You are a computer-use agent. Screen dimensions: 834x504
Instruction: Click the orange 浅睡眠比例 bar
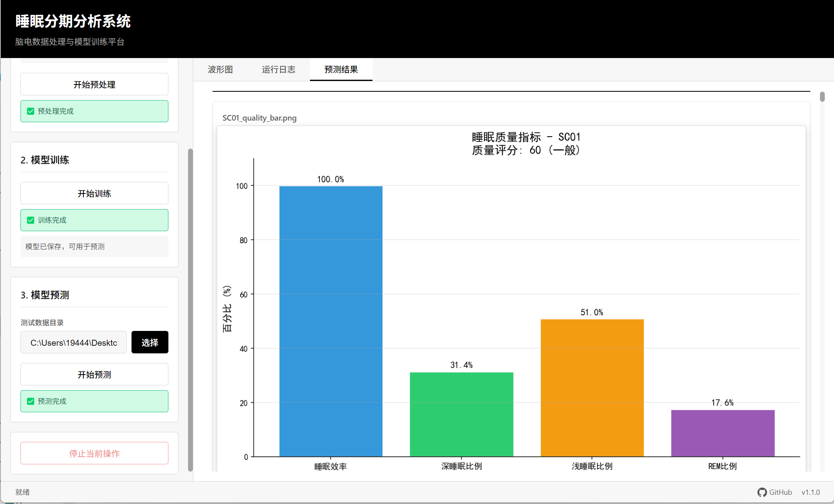[x=592, y=388]
